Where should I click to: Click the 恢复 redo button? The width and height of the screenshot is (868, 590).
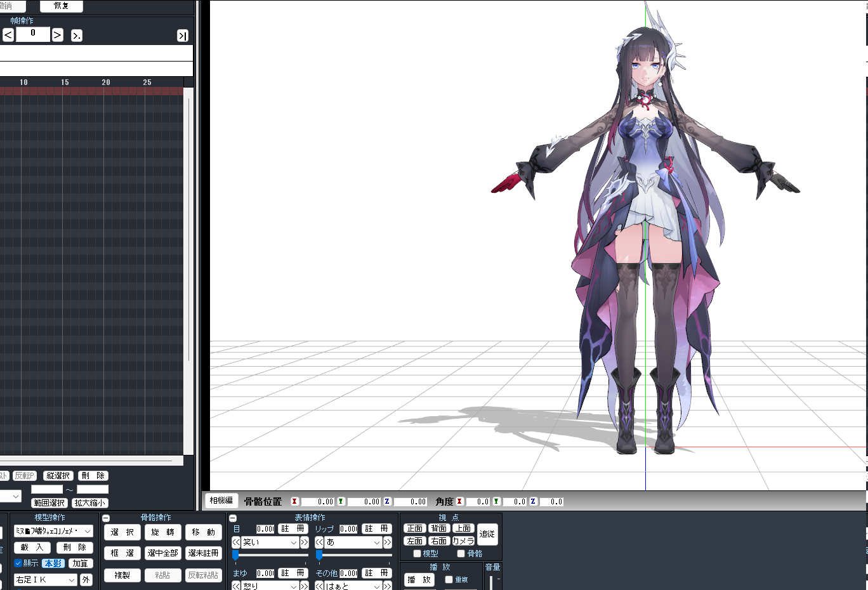click(62, 6)
